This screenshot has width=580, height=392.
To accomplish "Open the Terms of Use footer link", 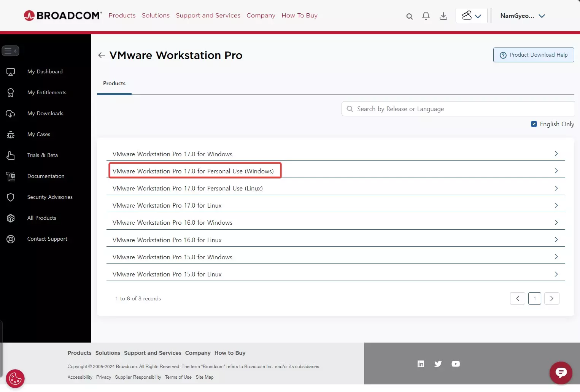I will pos(178,377).
